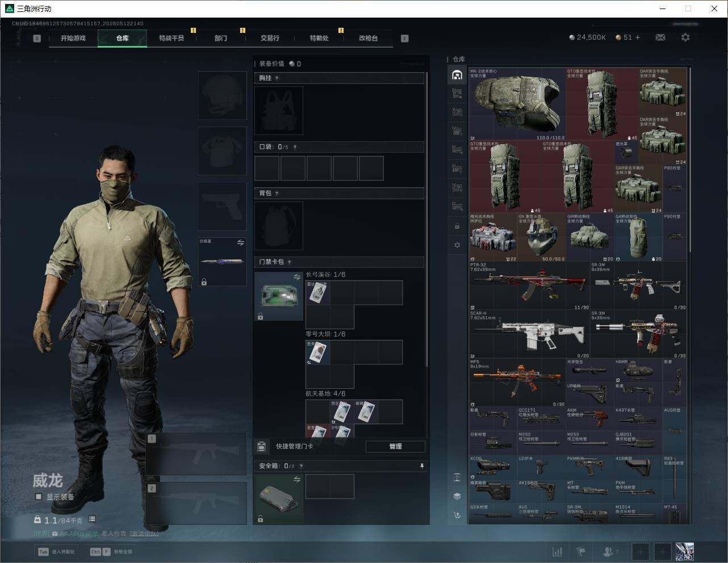
Task: Click the flag icon in bottom bar
Action: (581, 552)
